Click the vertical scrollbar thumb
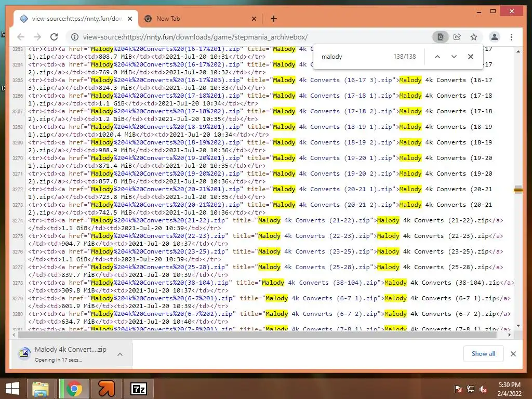The height and width of the screenshot is (399, 532). 518,190
